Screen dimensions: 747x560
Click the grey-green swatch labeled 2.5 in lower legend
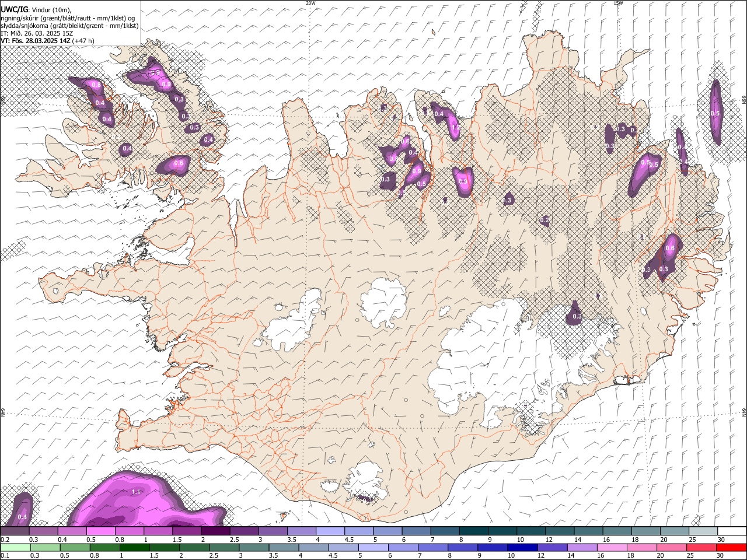coord(224,547)
